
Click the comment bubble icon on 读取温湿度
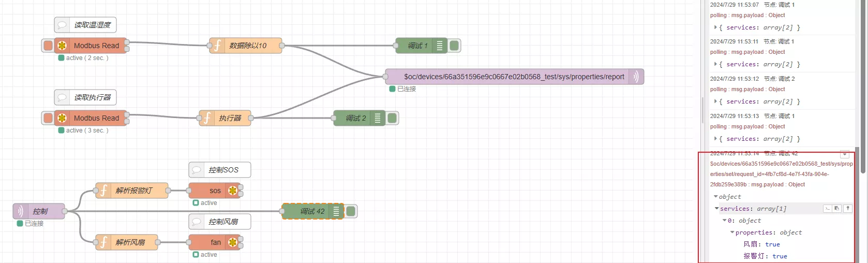(62, 25)
